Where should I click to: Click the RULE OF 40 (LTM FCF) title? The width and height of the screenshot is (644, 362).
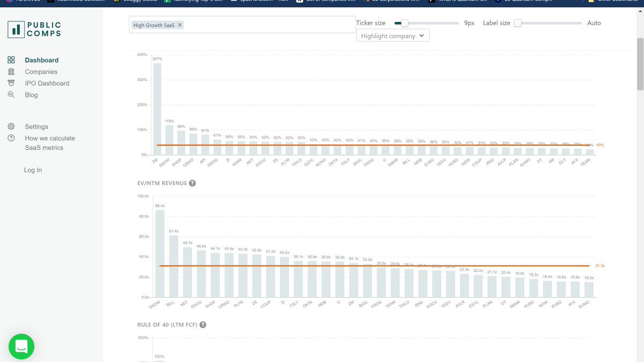(167, 324)
